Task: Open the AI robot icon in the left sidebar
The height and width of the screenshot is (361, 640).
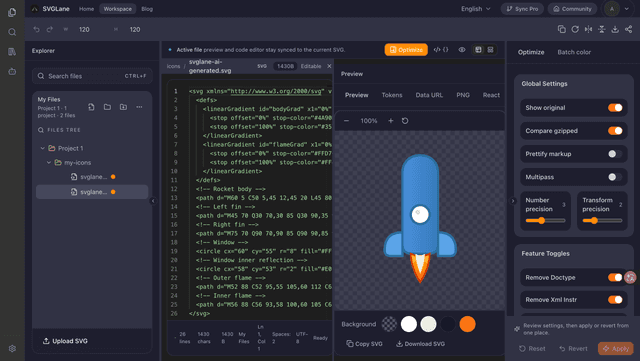Action: (12, 71)
